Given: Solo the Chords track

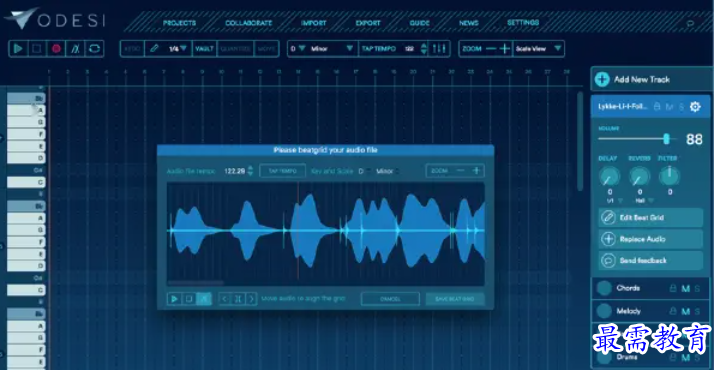Looking at the screenshot, I should (x=697, y=288).
